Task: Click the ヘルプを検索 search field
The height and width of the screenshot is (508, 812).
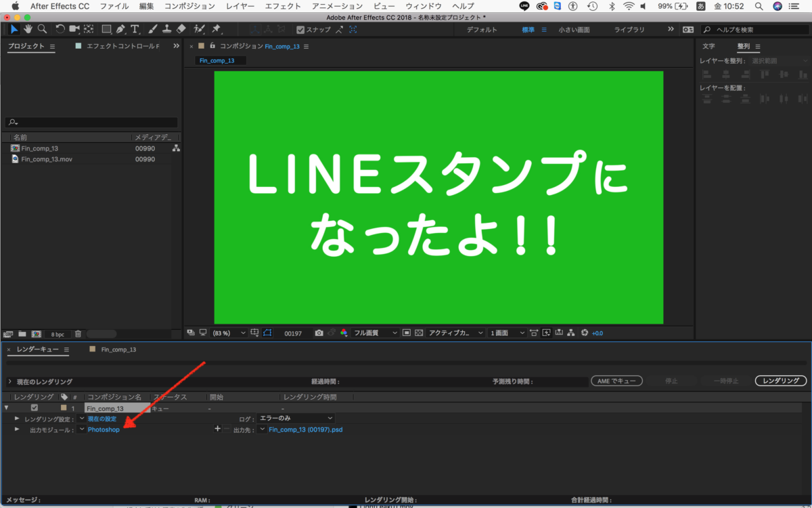Action: coord(754,30)
